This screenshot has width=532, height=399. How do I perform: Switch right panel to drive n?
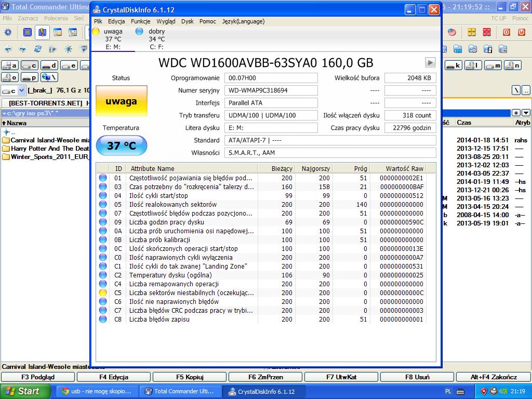pos(512,65)
